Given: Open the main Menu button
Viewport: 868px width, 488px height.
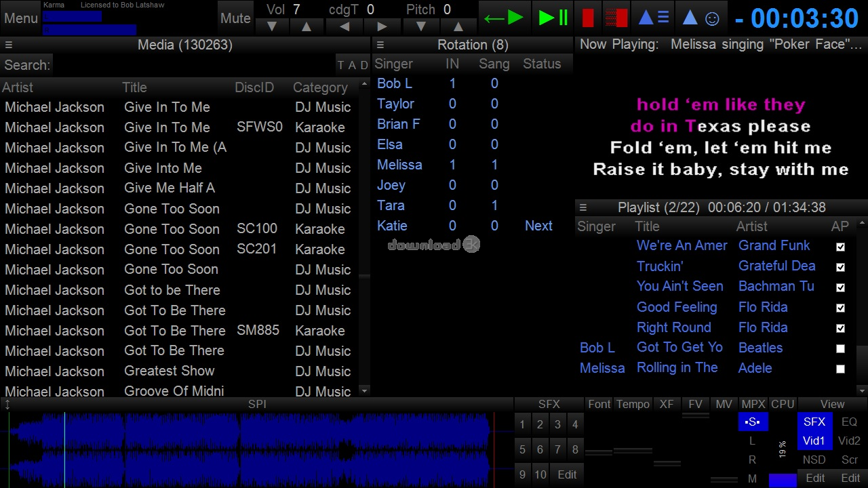Looking at the screenshot, I should click(21, 18).
